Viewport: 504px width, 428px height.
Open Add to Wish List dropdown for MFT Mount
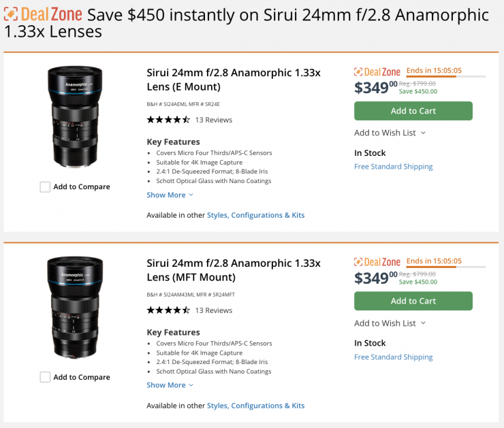point(390,323)
